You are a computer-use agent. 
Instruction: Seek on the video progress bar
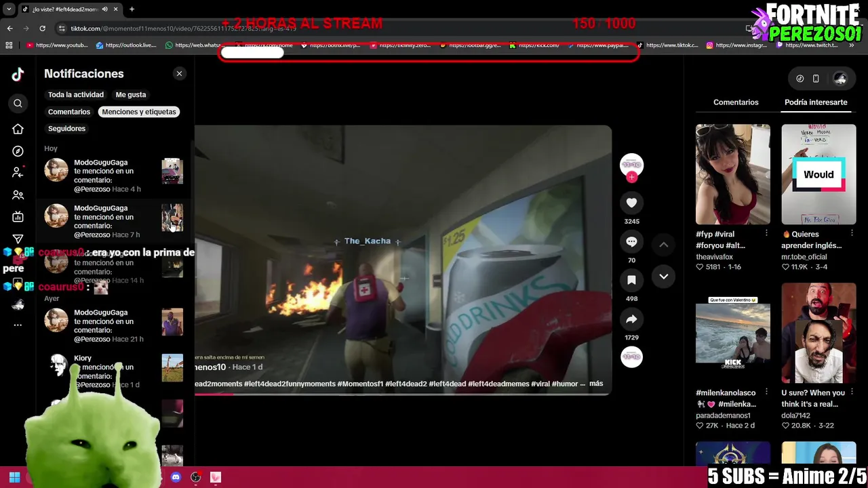(403, 394)
